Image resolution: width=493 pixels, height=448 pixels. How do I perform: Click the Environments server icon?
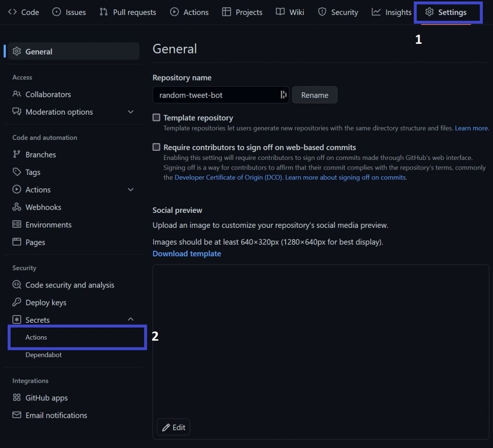click(x=17, y=224)
